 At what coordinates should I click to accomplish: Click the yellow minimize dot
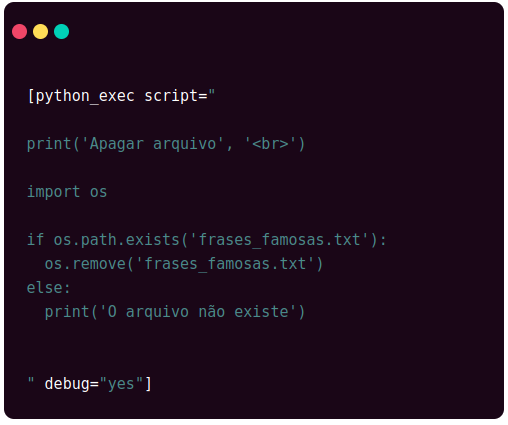[x=40, y=32]
